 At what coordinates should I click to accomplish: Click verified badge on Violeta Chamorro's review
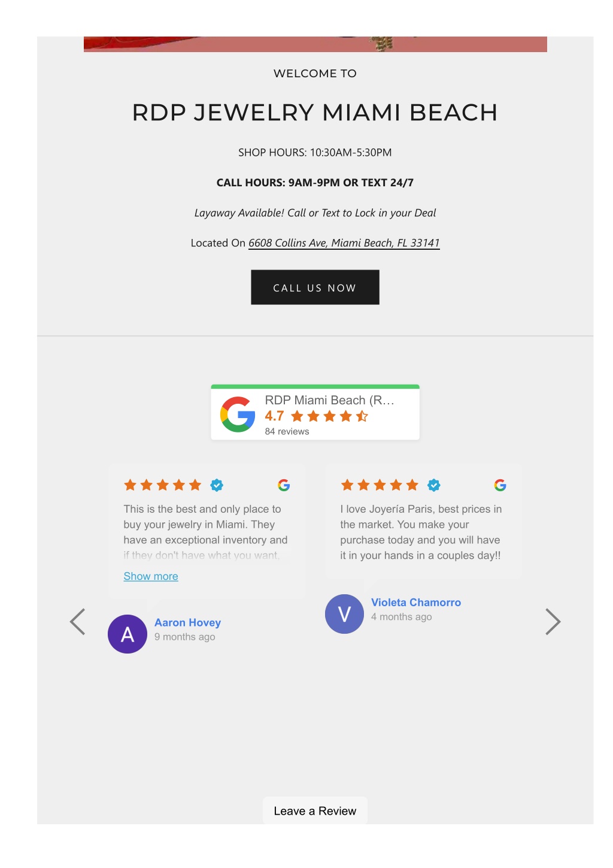[x=434, y=485]
